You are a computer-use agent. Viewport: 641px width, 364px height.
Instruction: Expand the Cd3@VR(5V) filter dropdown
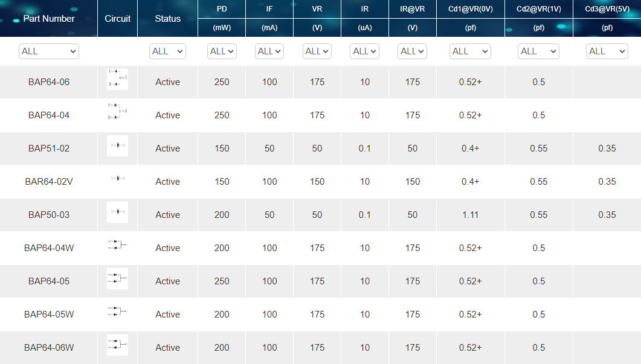(x=607, y=51)
